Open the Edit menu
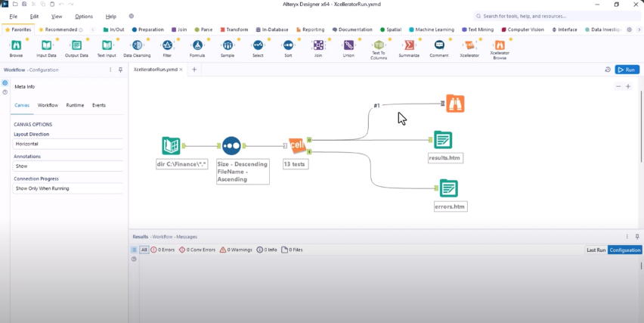644x323 pixels. [34, 17]
